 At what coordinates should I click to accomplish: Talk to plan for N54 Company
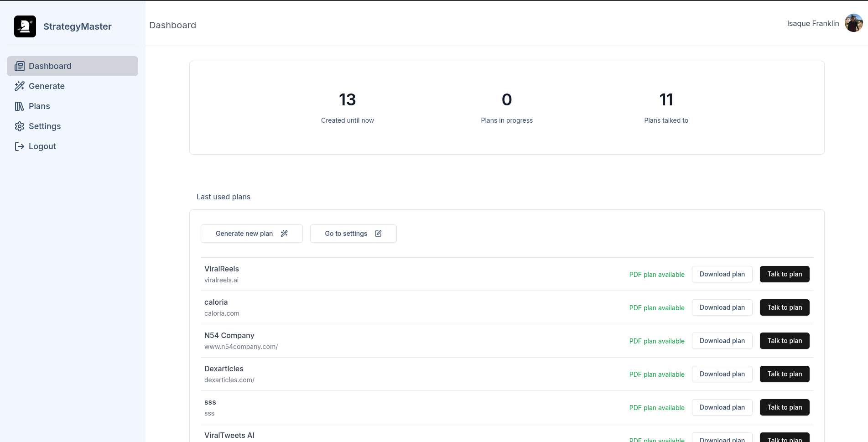(x=785, y=341)
